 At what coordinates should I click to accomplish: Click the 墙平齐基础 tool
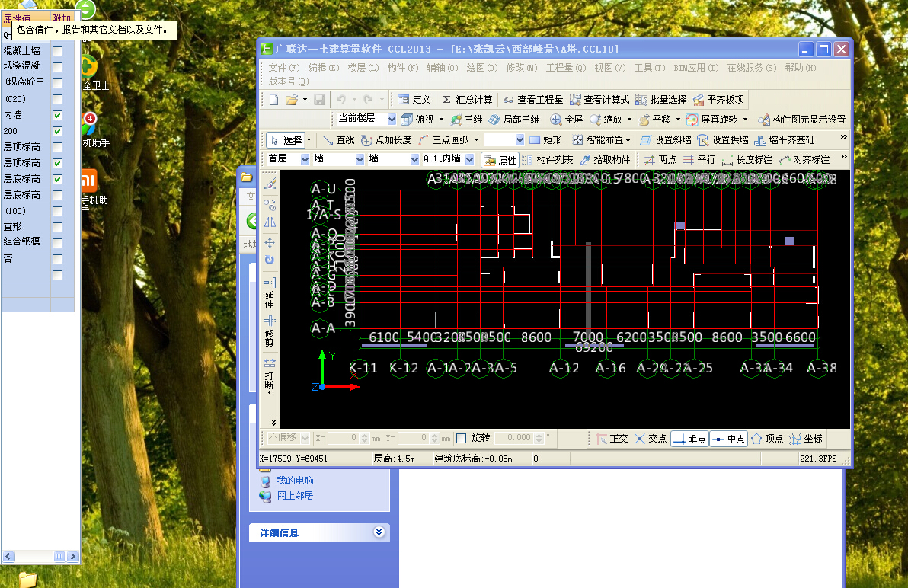(x=785, y=140)
